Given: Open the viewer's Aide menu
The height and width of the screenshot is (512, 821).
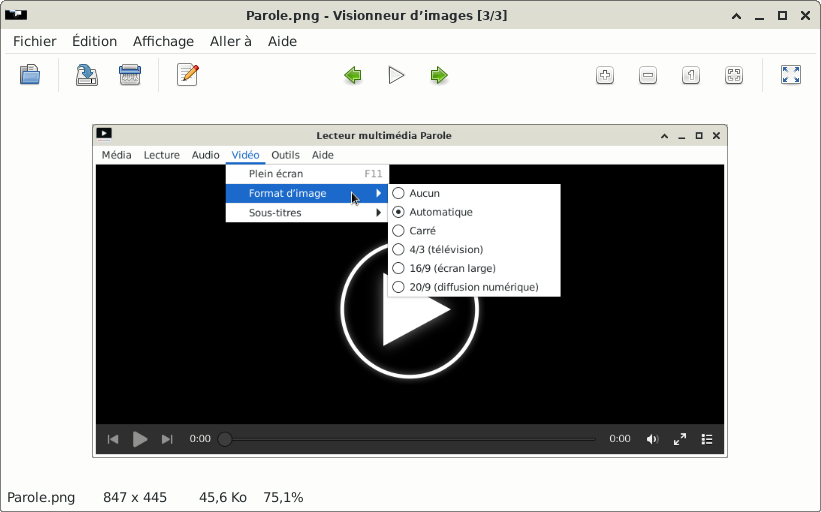Looking at the screenshot, I should click(282, 41).
